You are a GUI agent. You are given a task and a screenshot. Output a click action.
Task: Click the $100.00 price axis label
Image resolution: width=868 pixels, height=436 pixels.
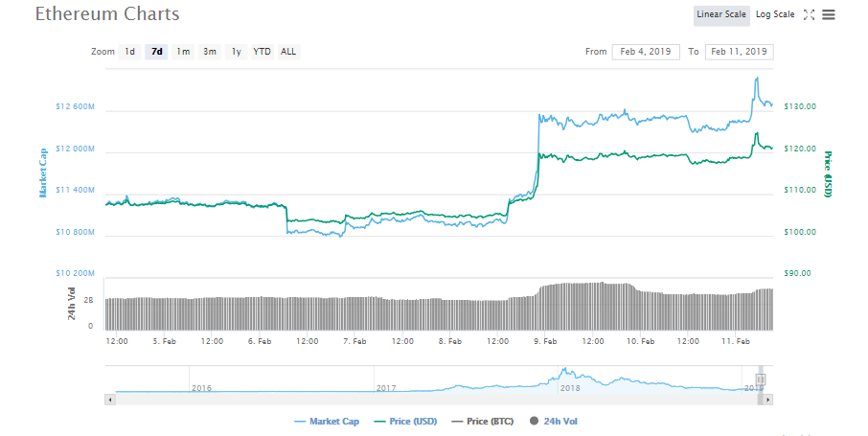click(x=800, y=232)
